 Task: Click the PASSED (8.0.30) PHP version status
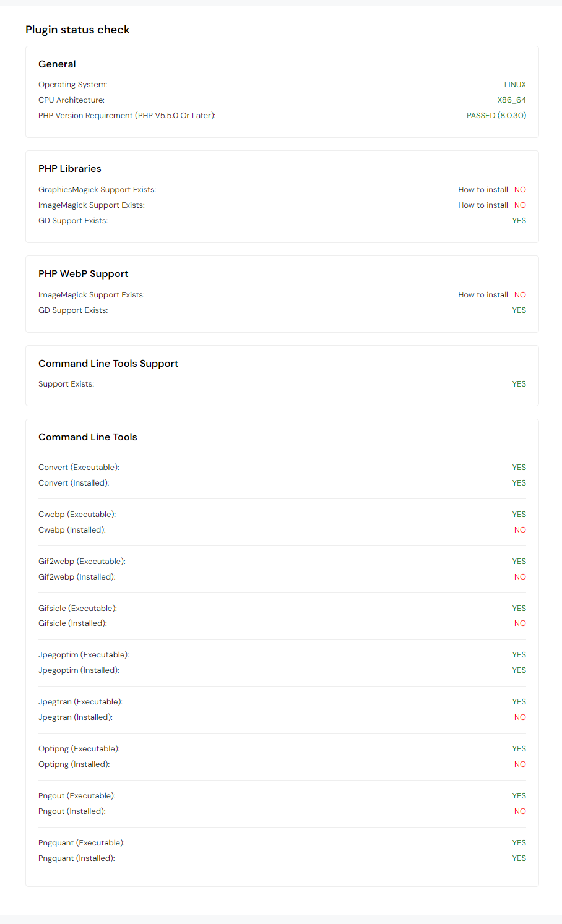pos(496,116)
